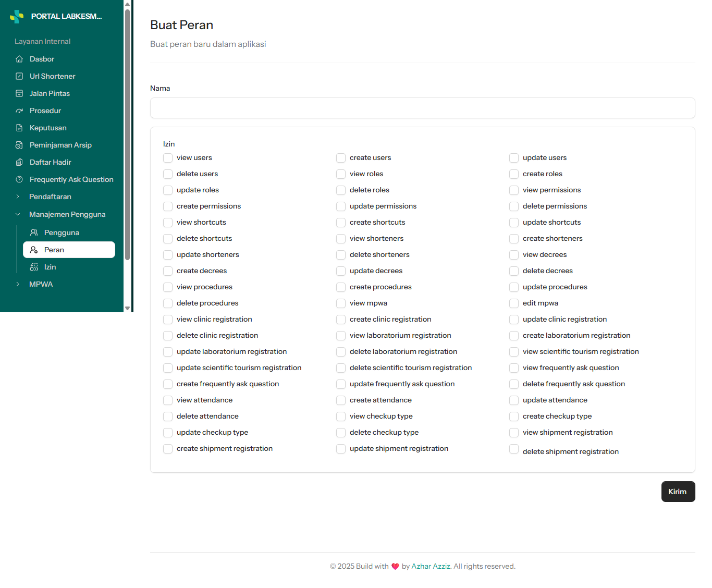Click the Dasbor home icon

coord(19,59)
